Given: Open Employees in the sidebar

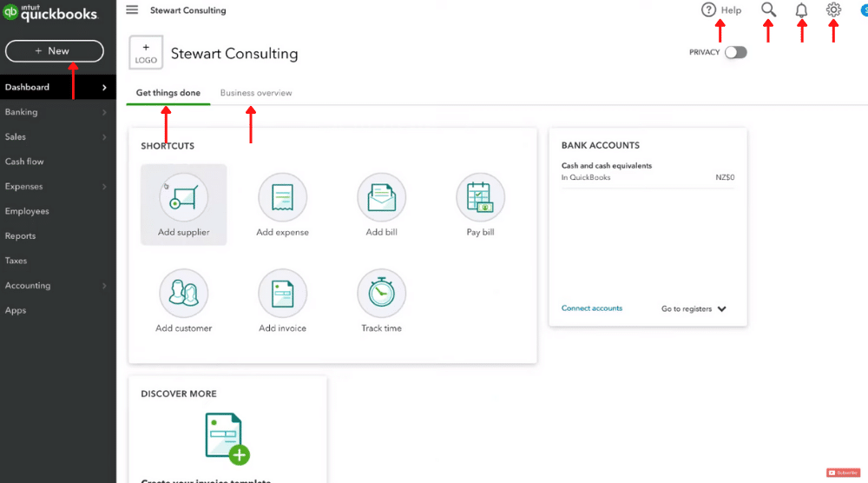Looking at the screenshot, I should (58, 211).
